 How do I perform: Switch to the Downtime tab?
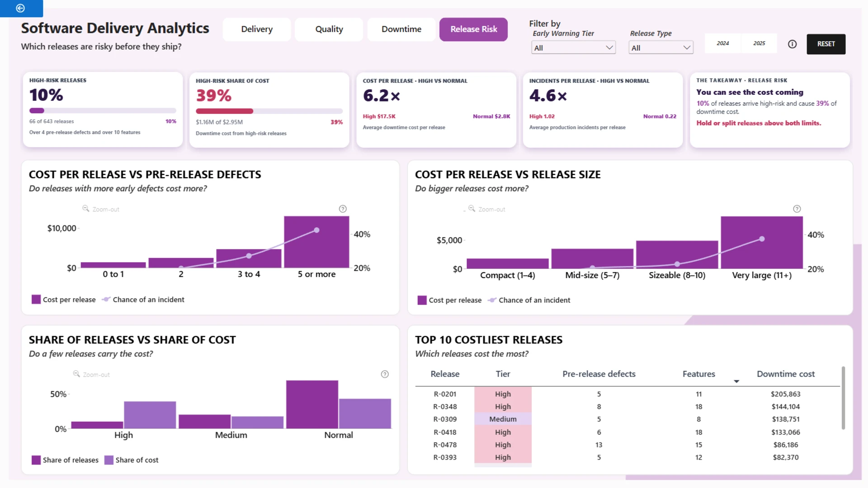coord(401,29)
